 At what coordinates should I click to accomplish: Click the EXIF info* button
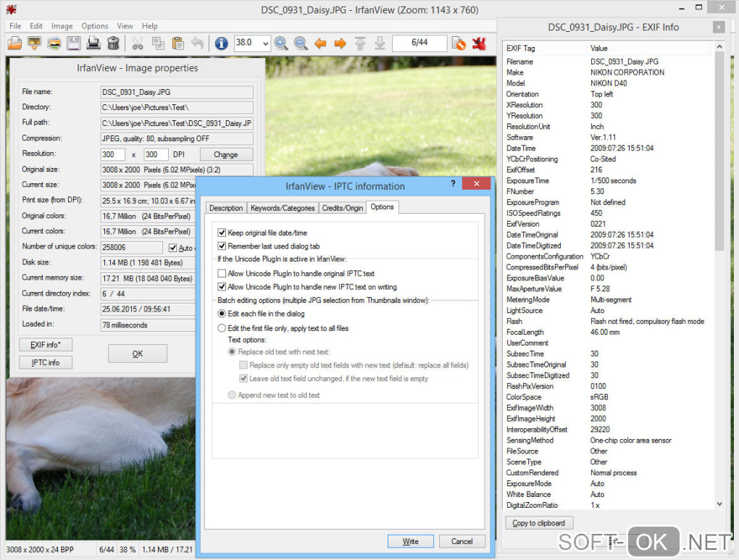46,344
